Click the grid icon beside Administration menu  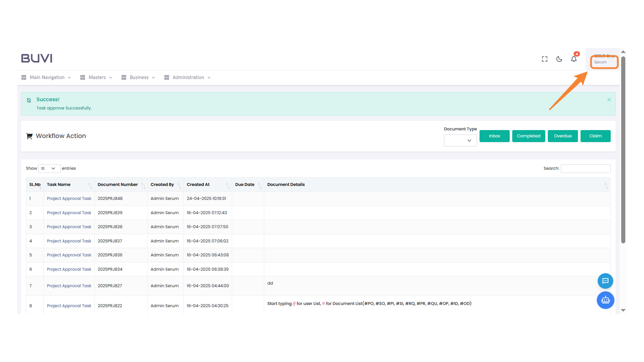click(x=167, y=77)
